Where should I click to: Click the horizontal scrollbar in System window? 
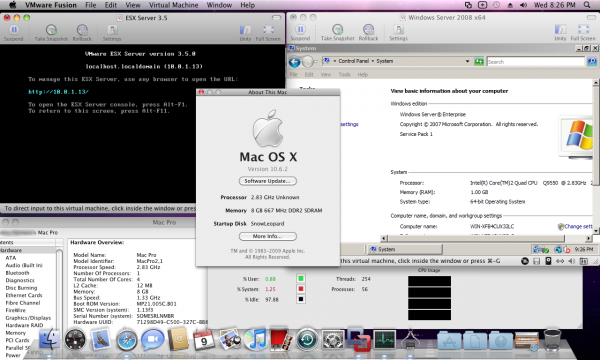(487, 238)
